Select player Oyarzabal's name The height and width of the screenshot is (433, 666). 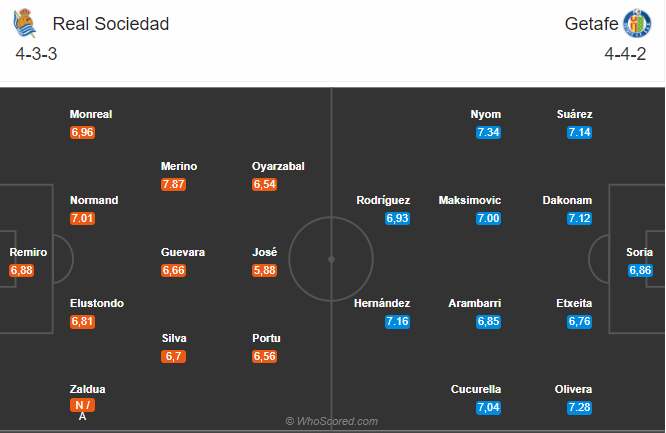[x=278, y=166]
